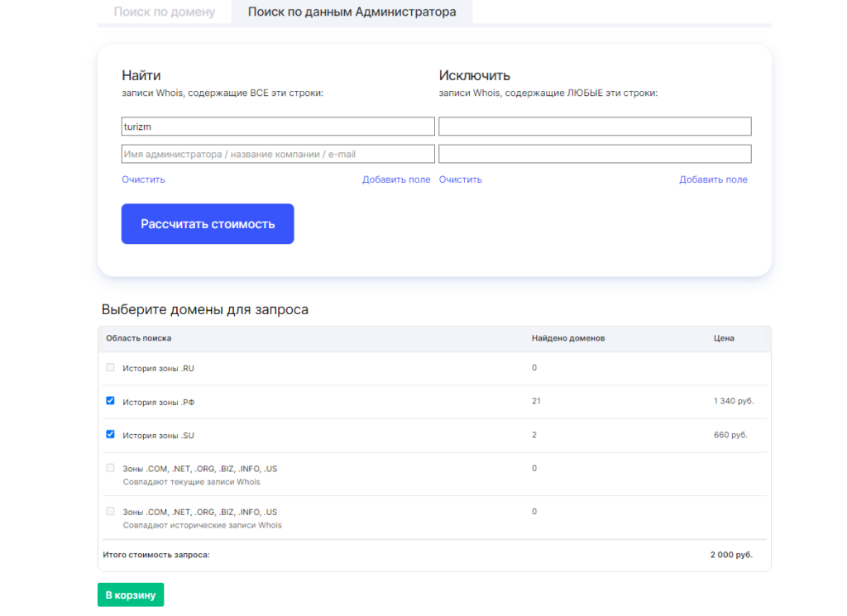This screenshot has height=616, width=847.
Task: Click the first empty field under "Исключить"
Action: pos(595,127)
